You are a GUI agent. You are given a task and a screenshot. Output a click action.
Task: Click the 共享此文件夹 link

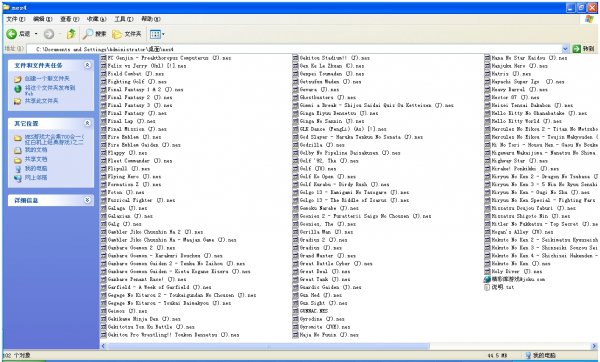click(41, 101)
